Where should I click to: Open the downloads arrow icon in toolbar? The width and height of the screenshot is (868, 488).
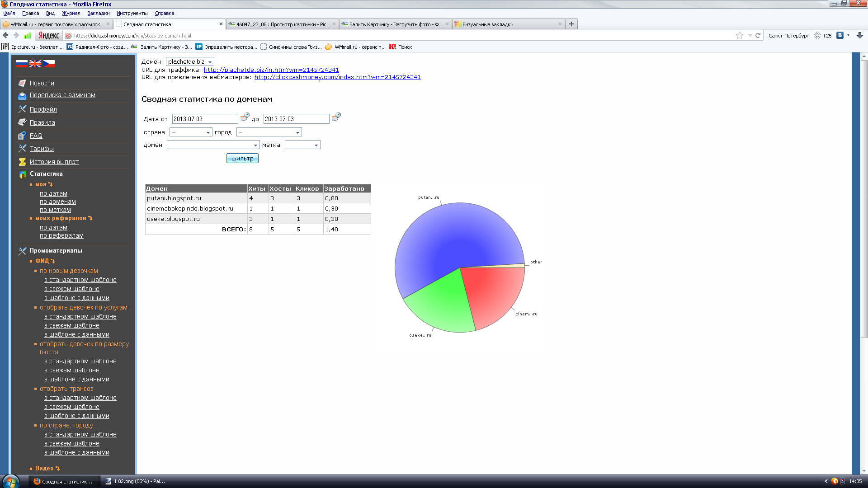click(x=859, y=35)
